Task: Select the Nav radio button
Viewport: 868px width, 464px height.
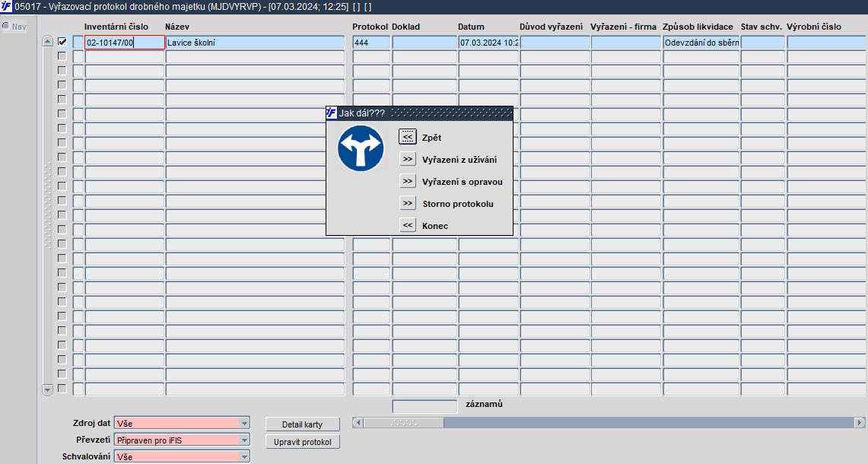Action: pyautogui.click(x=6, y=26)
